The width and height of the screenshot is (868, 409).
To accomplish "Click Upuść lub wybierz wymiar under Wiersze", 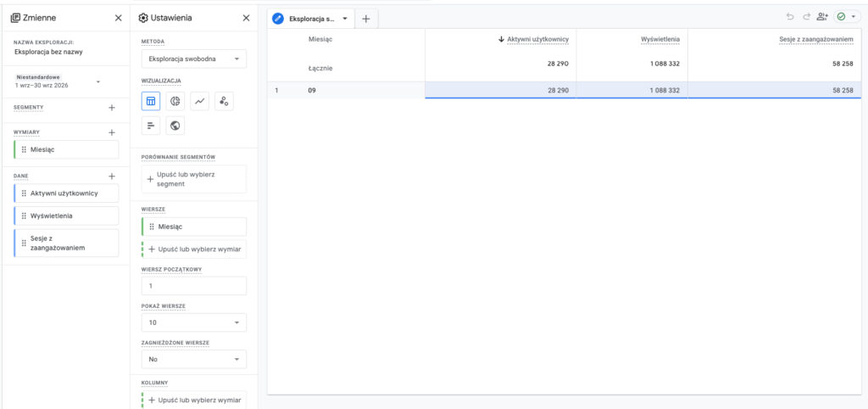I will pos(194,249).
